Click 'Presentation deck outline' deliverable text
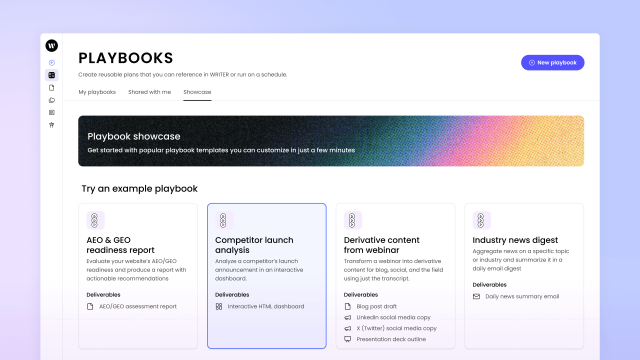 click(x=391, y=339)
